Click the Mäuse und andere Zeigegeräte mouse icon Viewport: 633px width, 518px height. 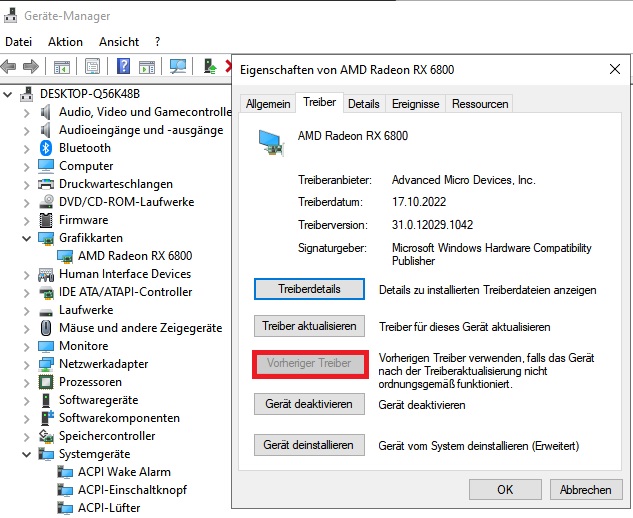pyautogui.click(x=46, y=328)
